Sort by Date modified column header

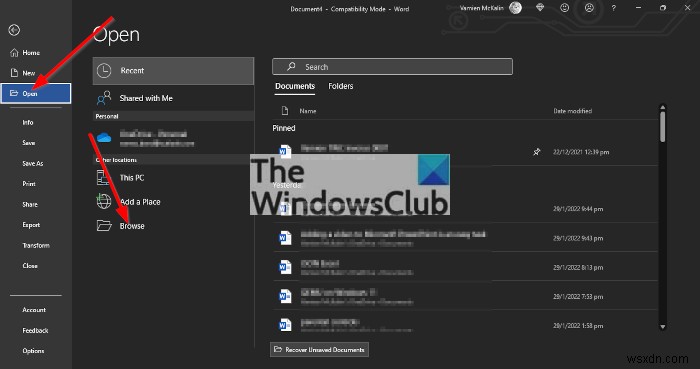pyautogui.click(x=573, y=111)
